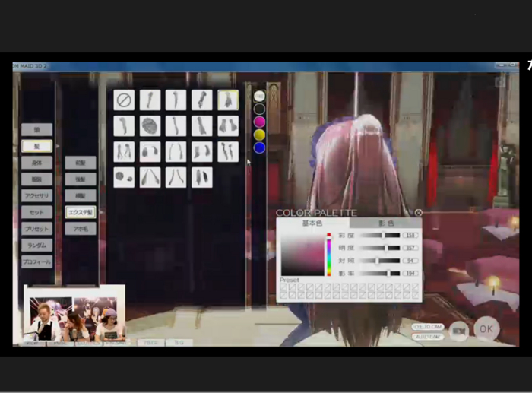Viewport: 532px width, 393px height.
Task: Select the 前髪 sub-category
Action: pos(81,163)
